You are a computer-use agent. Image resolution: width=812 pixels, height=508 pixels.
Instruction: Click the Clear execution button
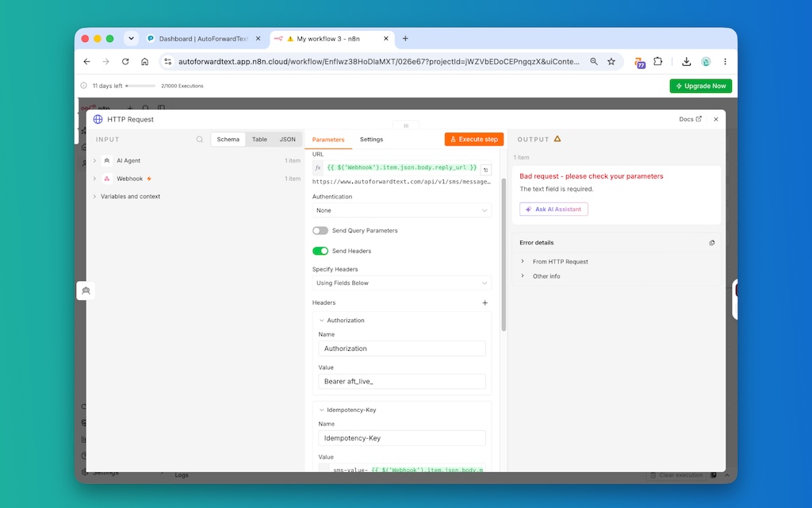click(x=677, y=475)
